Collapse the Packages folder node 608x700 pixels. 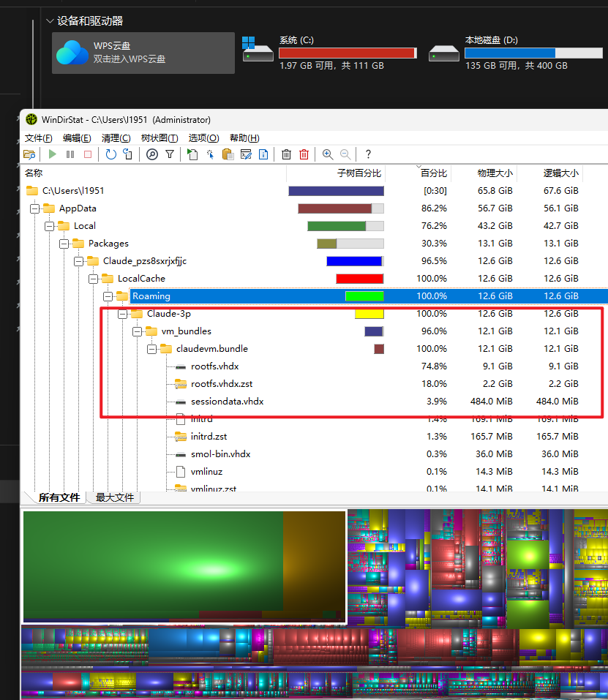(x=64, y=244)
